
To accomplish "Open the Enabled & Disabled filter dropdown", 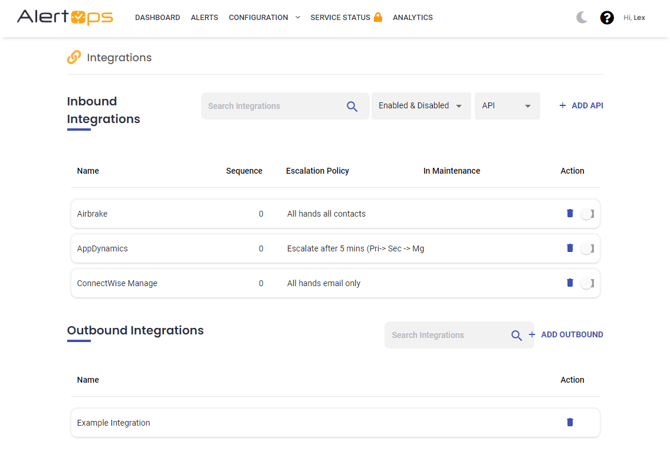I will (x=420, y=106).
